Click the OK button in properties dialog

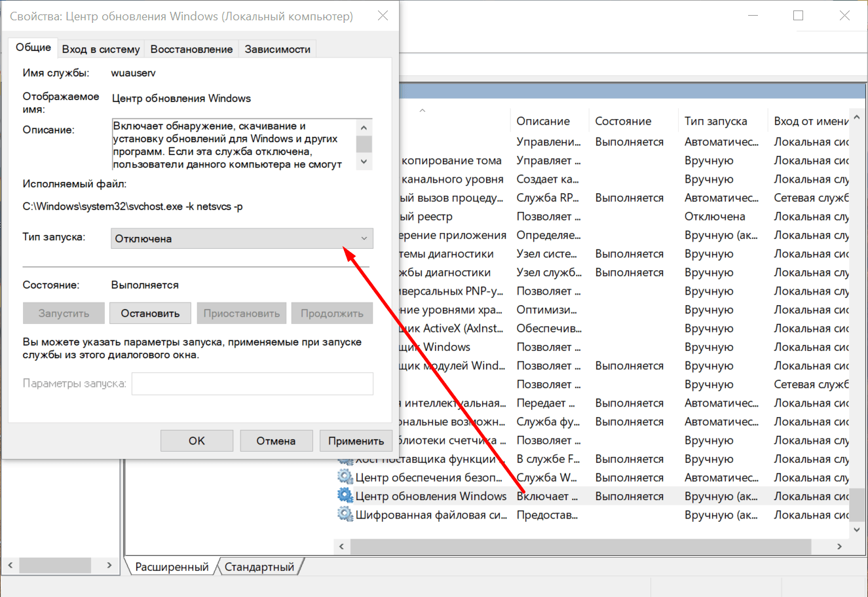pos(197,441)
